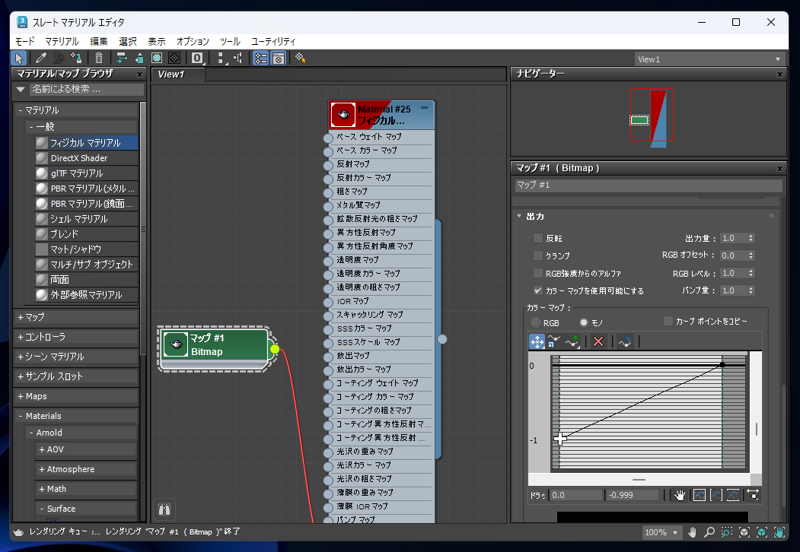This screenshot has width=800, height=552.
Task: Select status bar Pan hand tool
Action: tap(692, 533)
